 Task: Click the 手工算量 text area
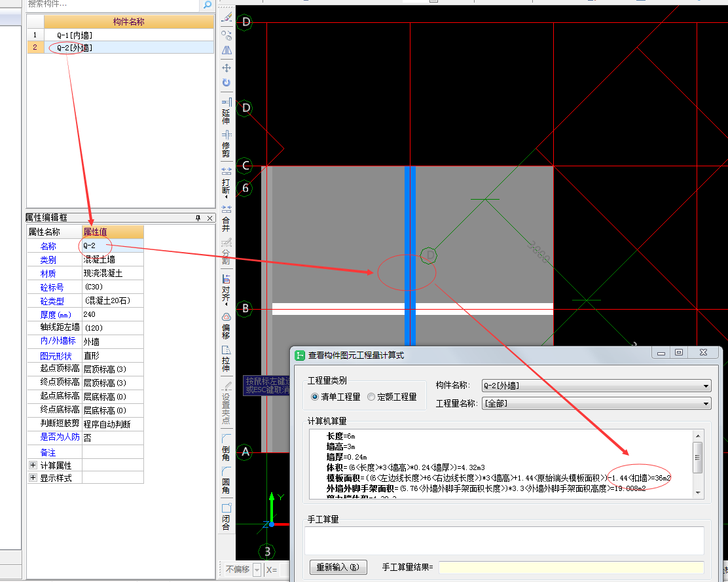(x=504, y=540)
